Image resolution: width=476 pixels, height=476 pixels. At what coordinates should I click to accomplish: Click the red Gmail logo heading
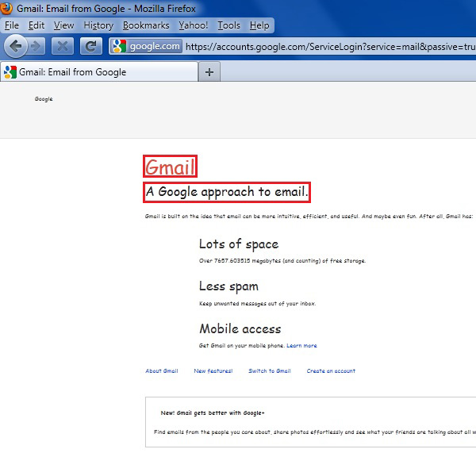(170, 167)
